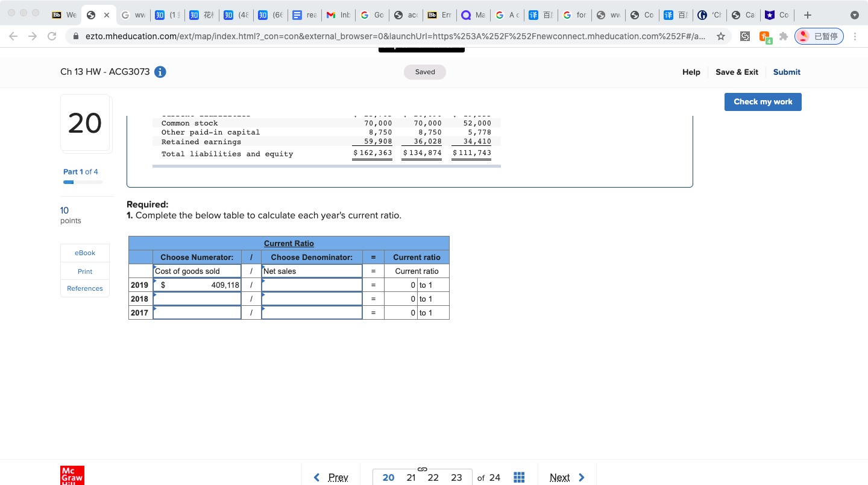Switch to the 'for' Google tab
Screen dimensions: 868x485
pyautogui.click(x=573, y=15)
